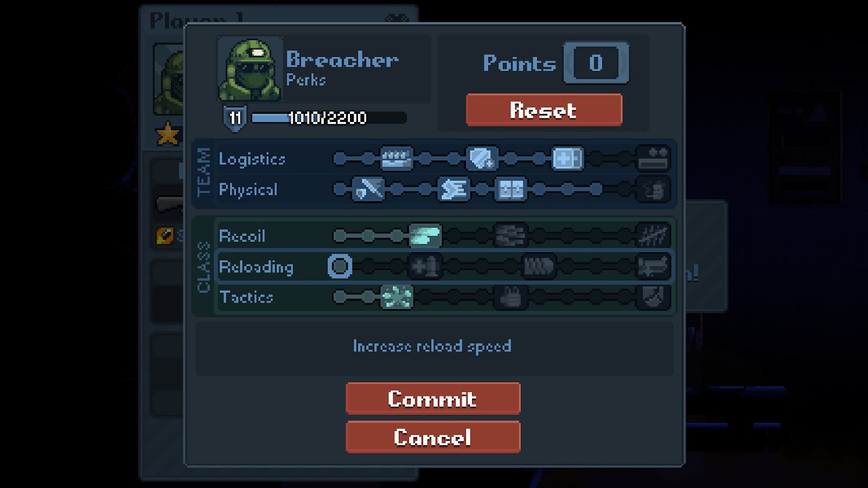This screenshot has width=868, height=488.
Task: Select the locked fist Tactics perk icon
Action: pos(510,297)
